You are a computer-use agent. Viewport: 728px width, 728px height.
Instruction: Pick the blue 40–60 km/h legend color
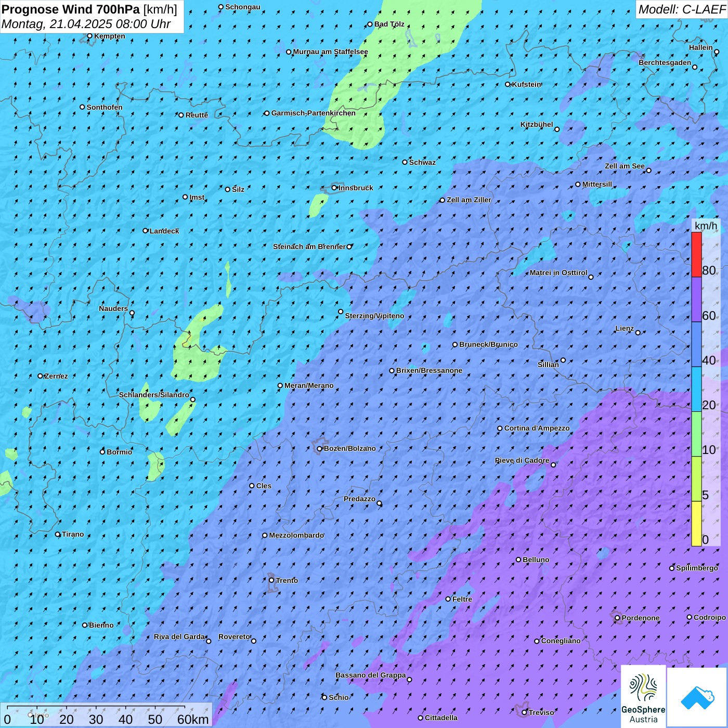(696, 345)
